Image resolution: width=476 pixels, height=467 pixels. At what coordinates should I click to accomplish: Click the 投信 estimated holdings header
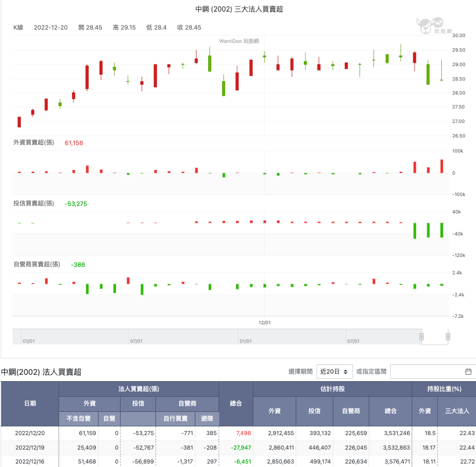coord(314,411)
